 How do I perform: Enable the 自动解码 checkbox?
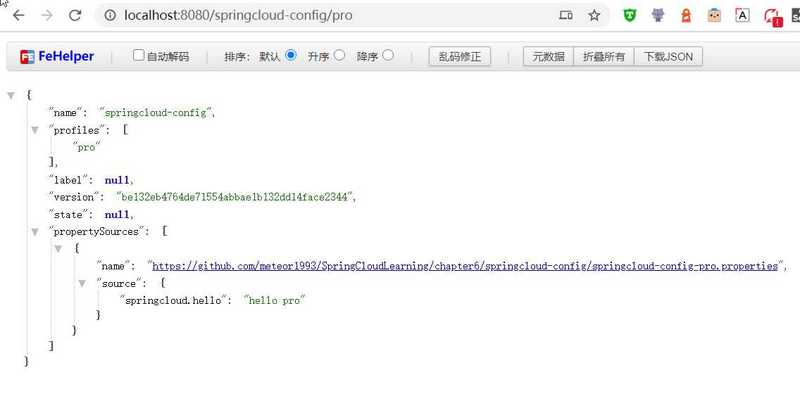(138, 55)
